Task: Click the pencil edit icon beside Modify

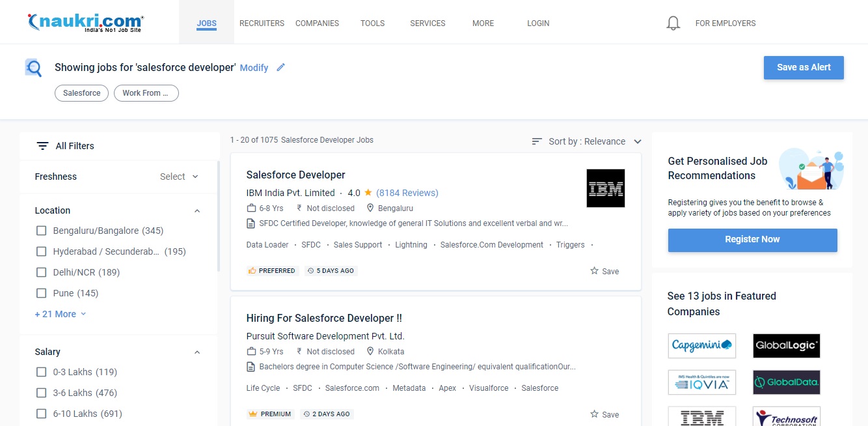Action: point(280,67)
